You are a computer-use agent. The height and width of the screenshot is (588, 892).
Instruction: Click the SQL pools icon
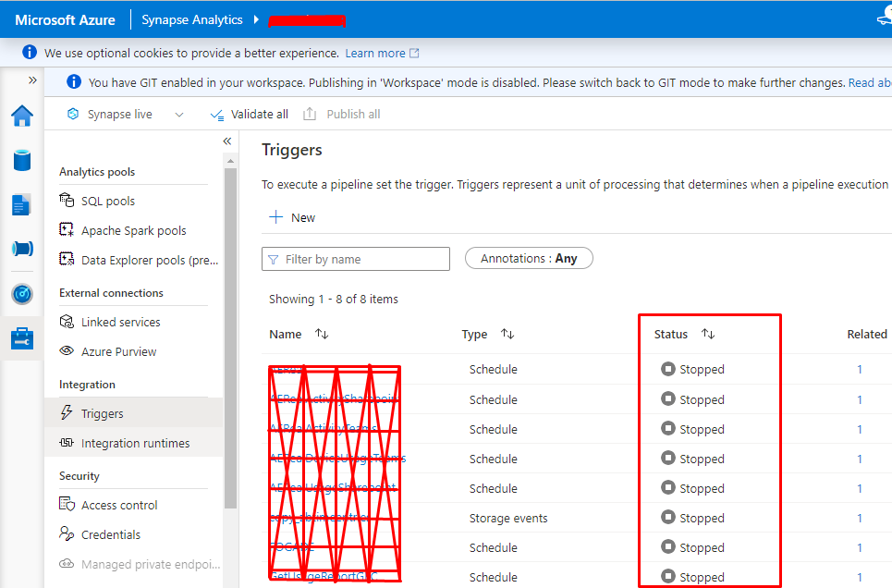click(x=67, y=200)
